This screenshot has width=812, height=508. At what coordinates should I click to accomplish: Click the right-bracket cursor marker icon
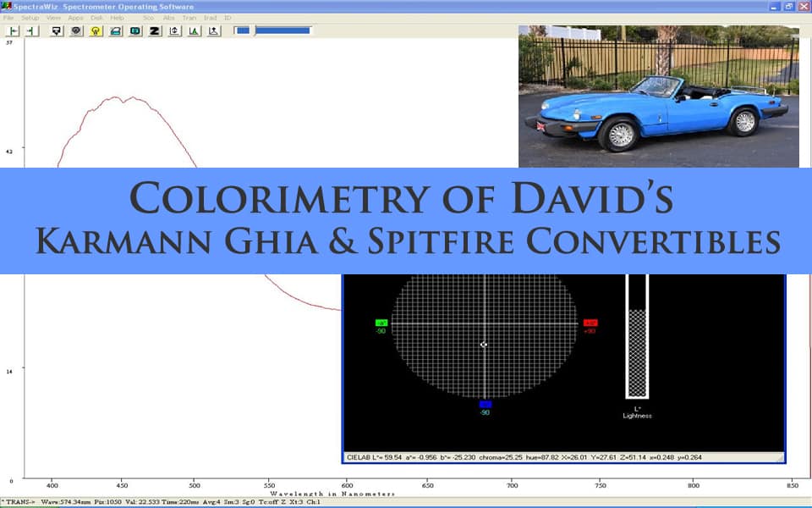pyautogui.click(x=32, y=31)
